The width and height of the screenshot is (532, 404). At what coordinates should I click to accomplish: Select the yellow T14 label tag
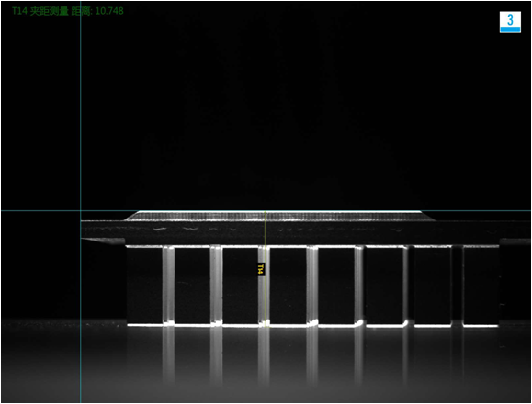tap(260, 269)
